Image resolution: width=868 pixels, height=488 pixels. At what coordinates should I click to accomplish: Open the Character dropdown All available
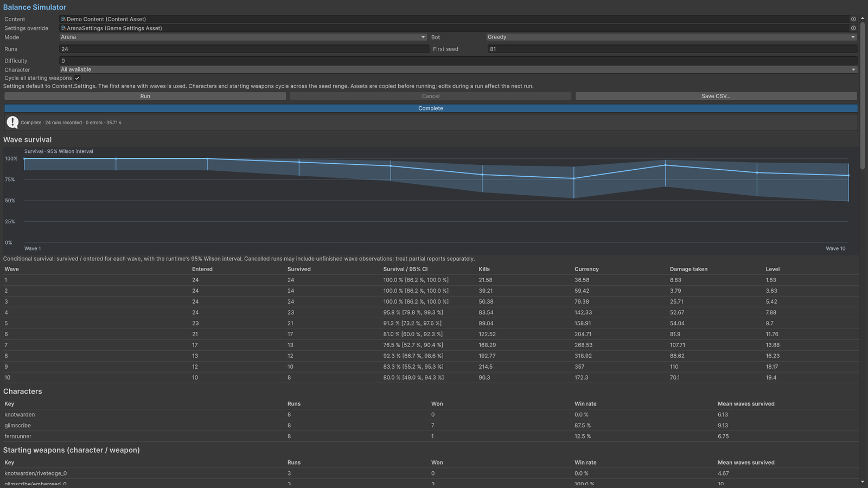(x=458, y=69)
